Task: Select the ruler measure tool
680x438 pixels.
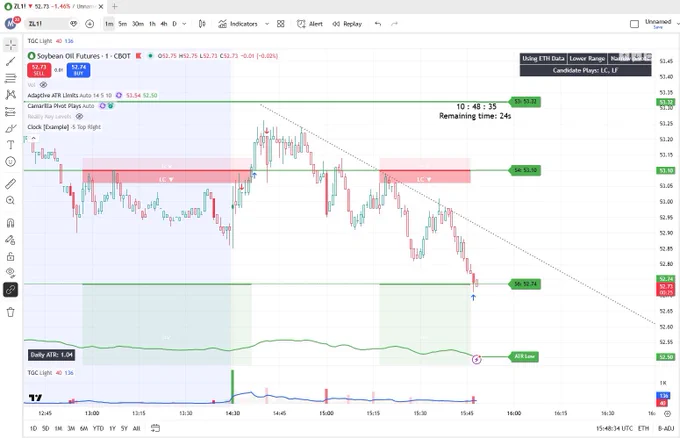Action: point(11,184)
